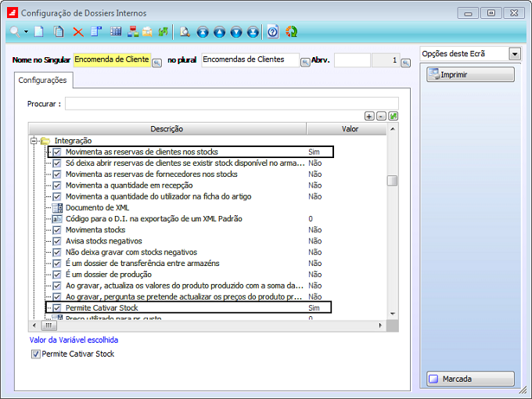The height and width of the screenshot is (399, 532).
Task: Toggle the Avisa stocks negativos checkbox
Action: pyautogui.click(x=57, y=241)
